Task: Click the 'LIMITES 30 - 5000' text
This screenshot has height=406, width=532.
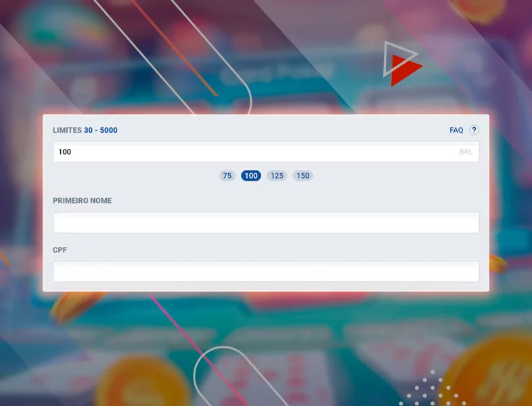Action: click(x=85, y=130)
